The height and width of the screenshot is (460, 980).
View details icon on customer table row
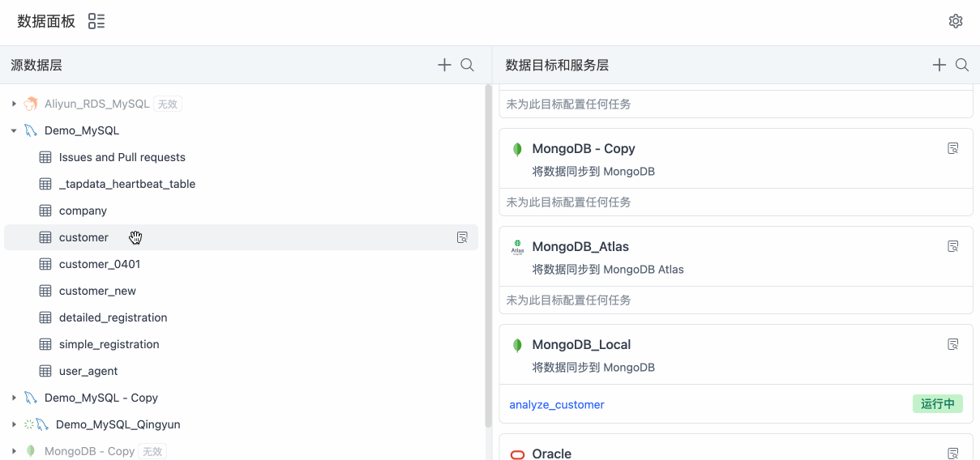[462, 237]
